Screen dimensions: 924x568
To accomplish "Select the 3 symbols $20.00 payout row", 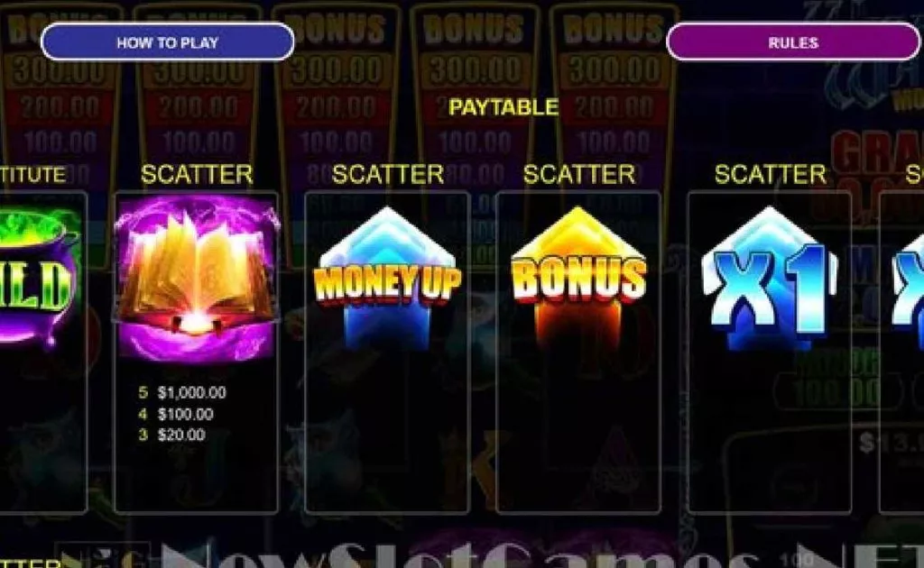I will click(171, 435).
